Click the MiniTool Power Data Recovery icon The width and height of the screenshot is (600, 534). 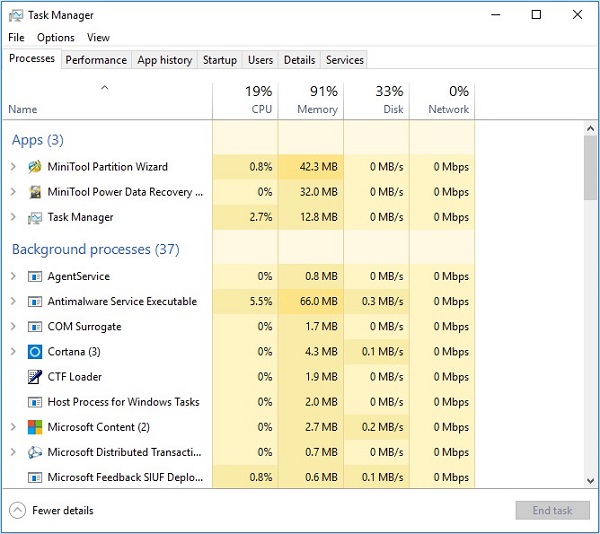(x=35, y=192)
